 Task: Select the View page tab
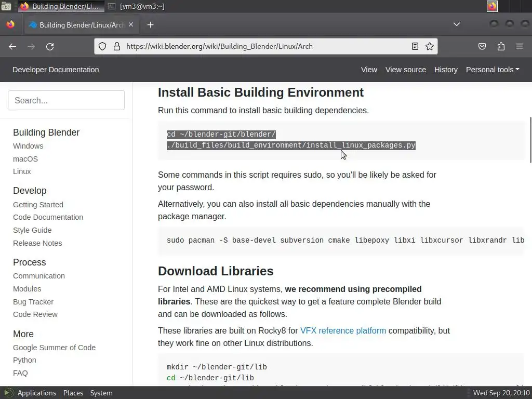369,70
